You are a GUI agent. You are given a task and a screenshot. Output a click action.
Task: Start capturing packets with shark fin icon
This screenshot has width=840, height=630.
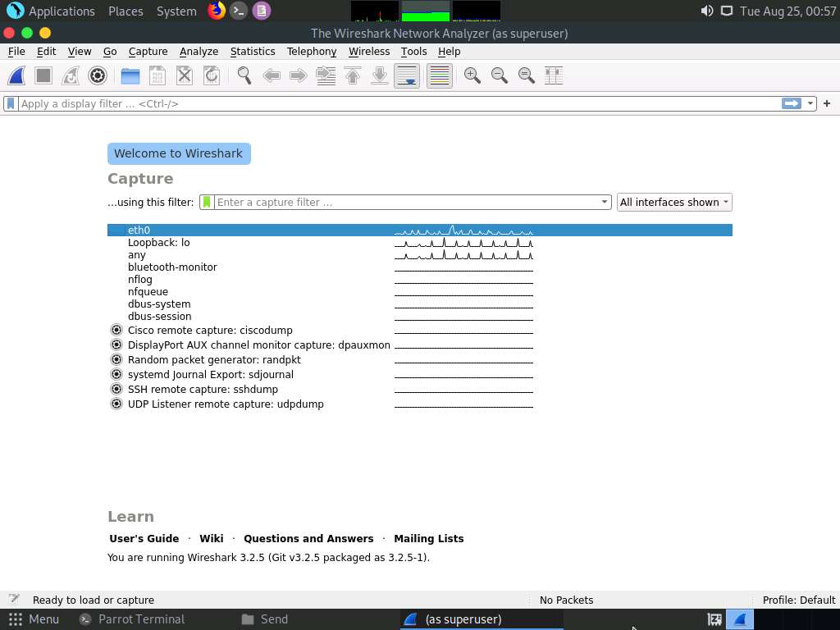(16, 75)
